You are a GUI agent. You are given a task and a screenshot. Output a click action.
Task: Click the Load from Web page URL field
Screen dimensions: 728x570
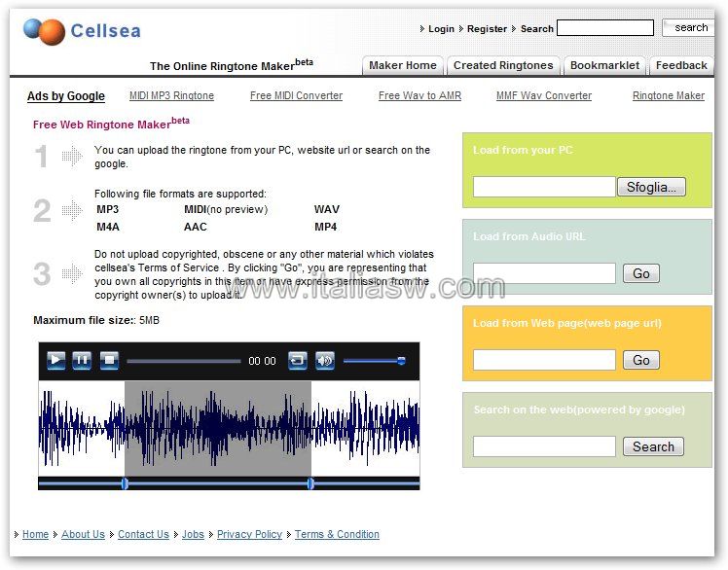(544, 360)
